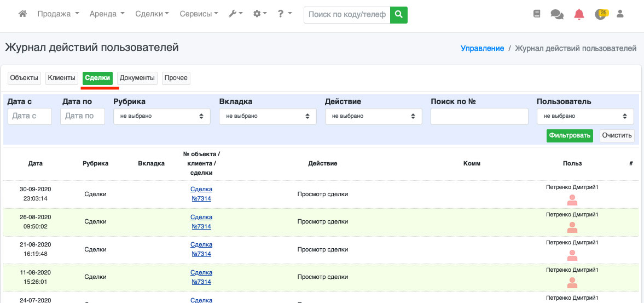
Task: Expand the Пользователь dropdown filter
Action: (x=585, y=116)
